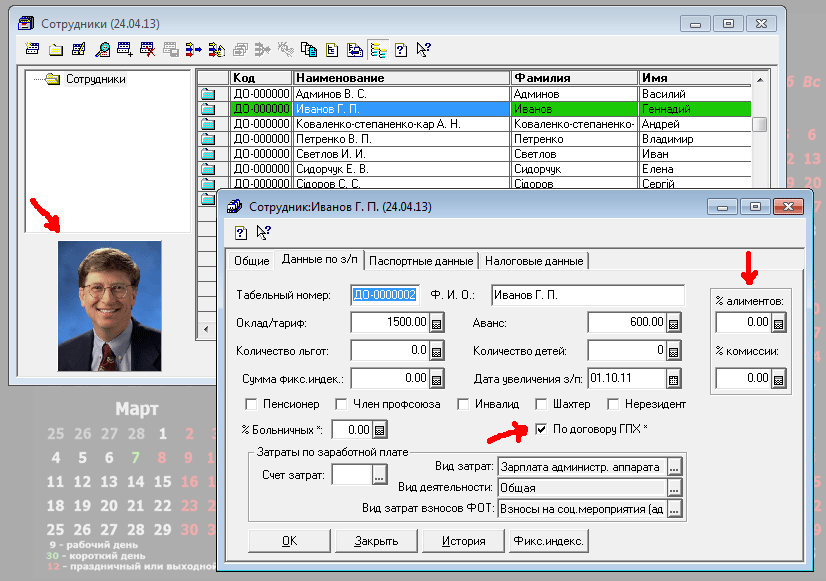Click the delete record icon with red X
Viewport: 826px width, 581px height.
[148, 50]
